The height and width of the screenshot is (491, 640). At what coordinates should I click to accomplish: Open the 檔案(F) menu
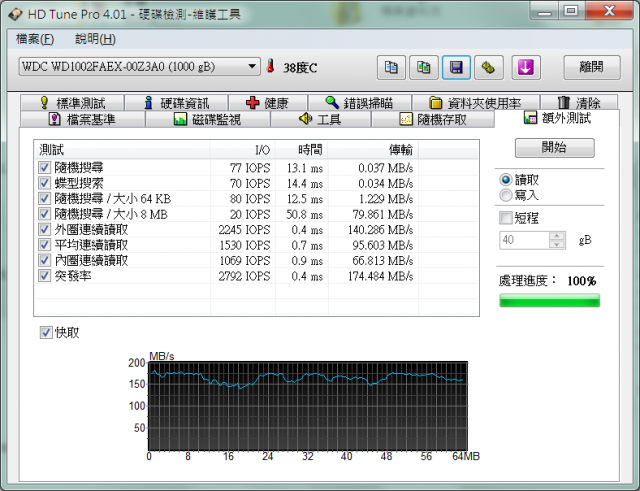[x=35, y=39]
